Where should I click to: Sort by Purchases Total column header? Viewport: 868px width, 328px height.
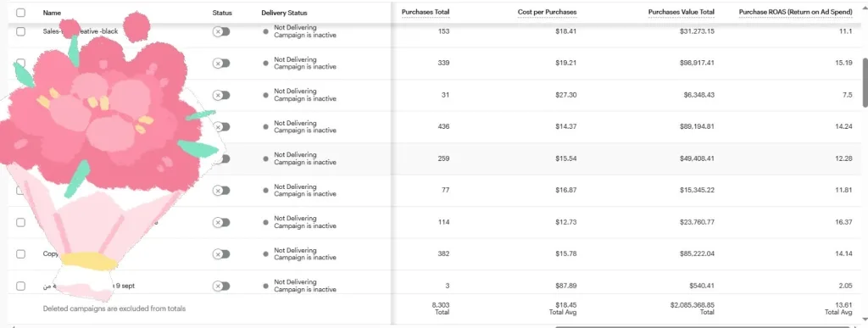tap(426, 12)
